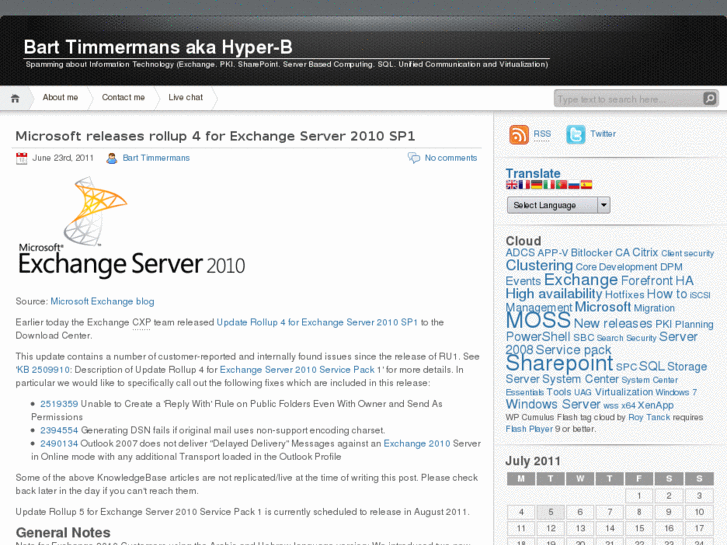Open the Flash Player link
727x545 pixels.
click(529, 429)
